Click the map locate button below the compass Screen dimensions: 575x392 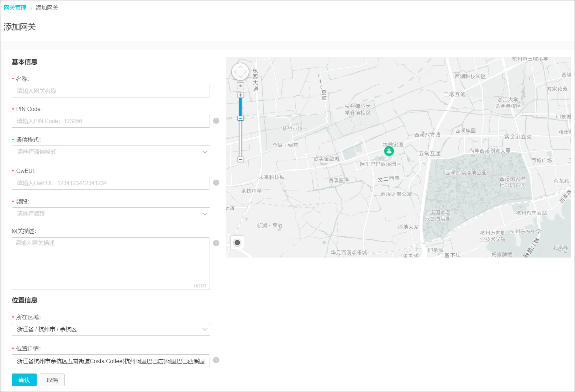click(241, 86)
